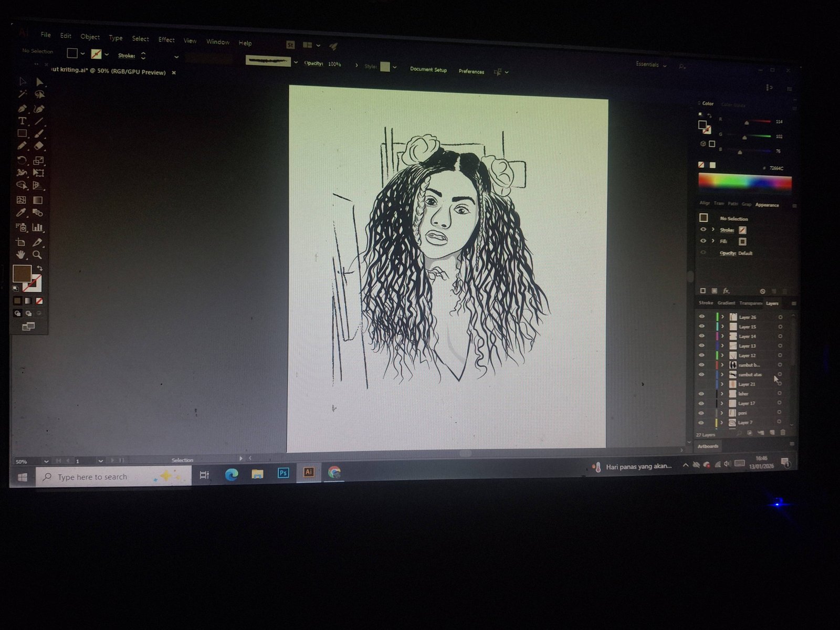Choose the Zoom tool
Viewport: 840px width, 630px height.
pos(37,255)
